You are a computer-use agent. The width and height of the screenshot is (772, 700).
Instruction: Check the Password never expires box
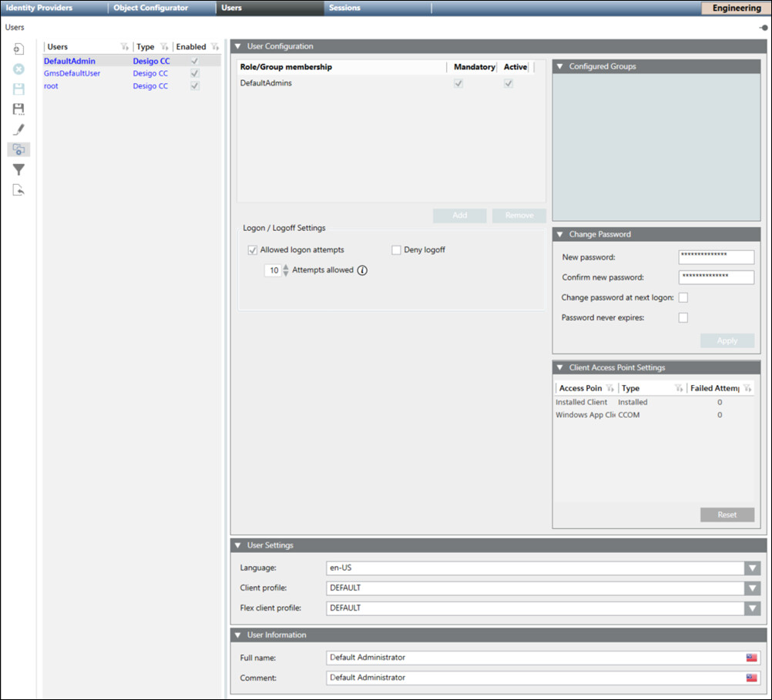click(683, 317)
